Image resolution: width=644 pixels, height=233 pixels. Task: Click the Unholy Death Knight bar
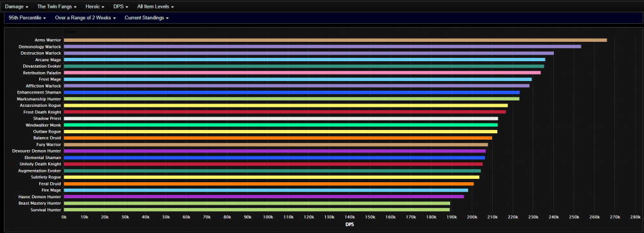tap(273, 164)
